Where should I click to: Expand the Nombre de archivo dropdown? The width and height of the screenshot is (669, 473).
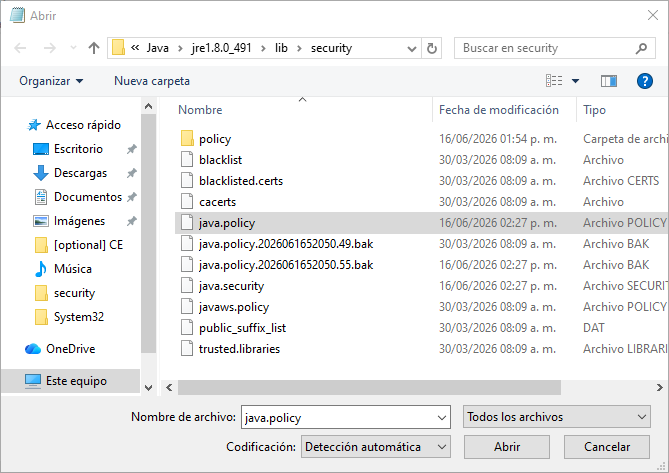[442, 417]
